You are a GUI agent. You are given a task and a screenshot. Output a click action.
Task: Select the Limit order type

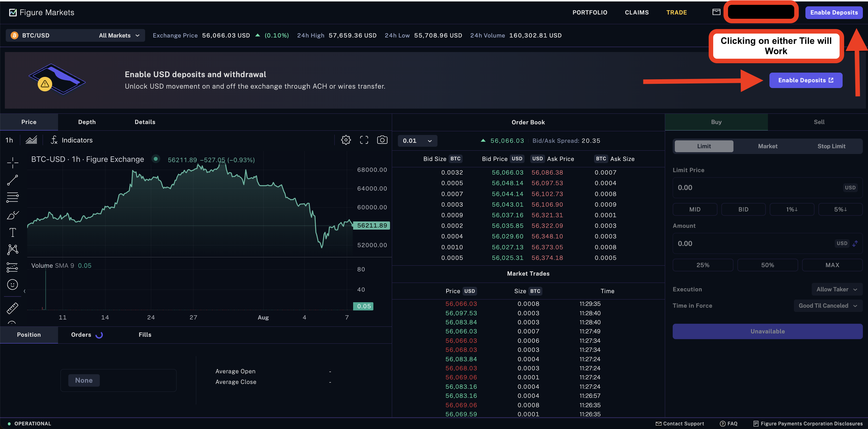coord(704,146)
